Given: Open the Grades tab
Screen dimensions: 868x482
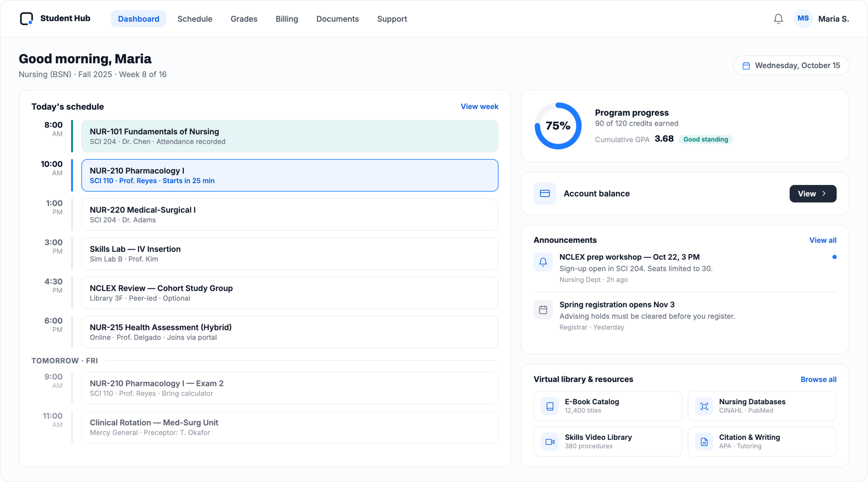Looking at the screenshot, I should 244,19.
